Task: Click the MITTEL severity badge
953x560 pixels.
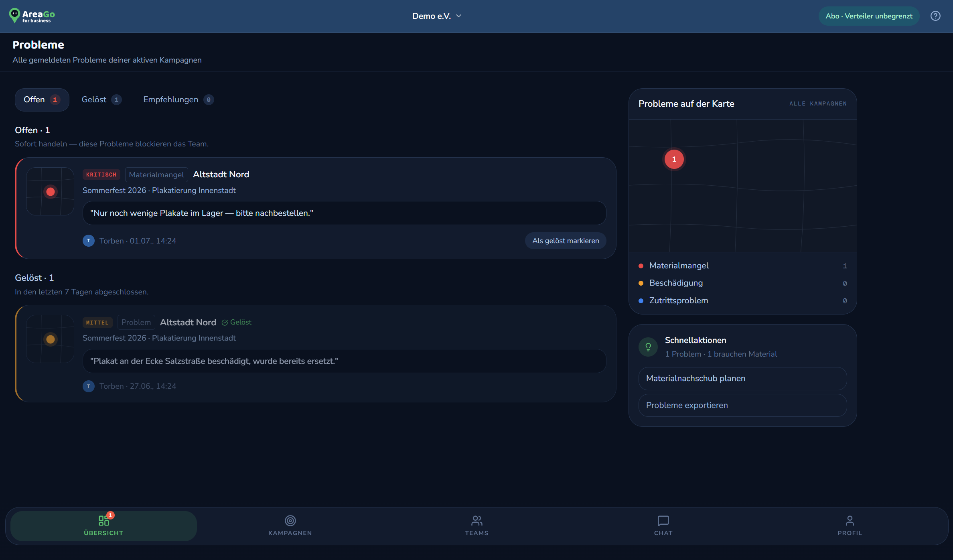Action: [x=97, y=323]
